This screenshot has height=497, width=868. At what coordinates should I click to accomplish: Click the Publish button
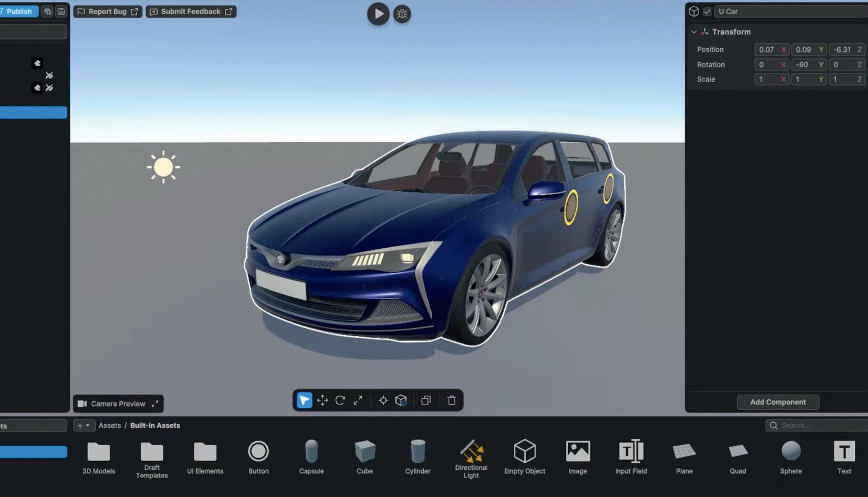[19, 12]
